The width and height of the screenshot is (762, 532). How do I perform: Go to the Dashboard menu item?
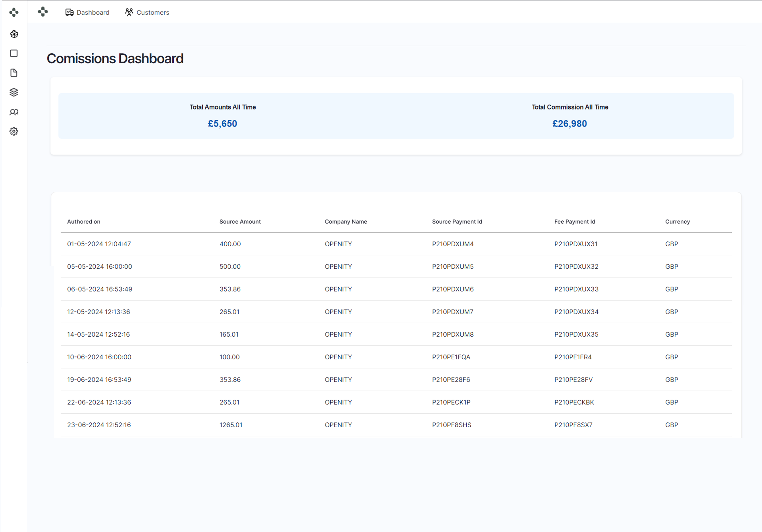pos(87,13)
